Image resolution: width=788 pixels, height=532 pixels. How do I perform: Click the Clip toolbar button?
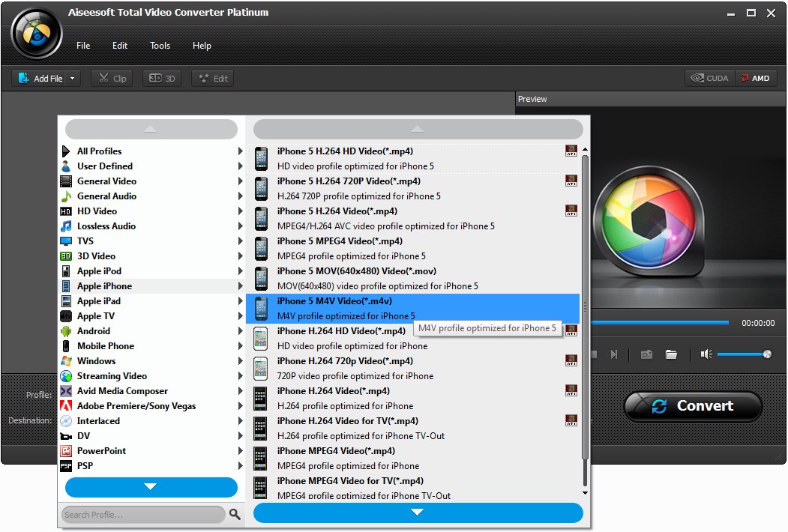112,79
